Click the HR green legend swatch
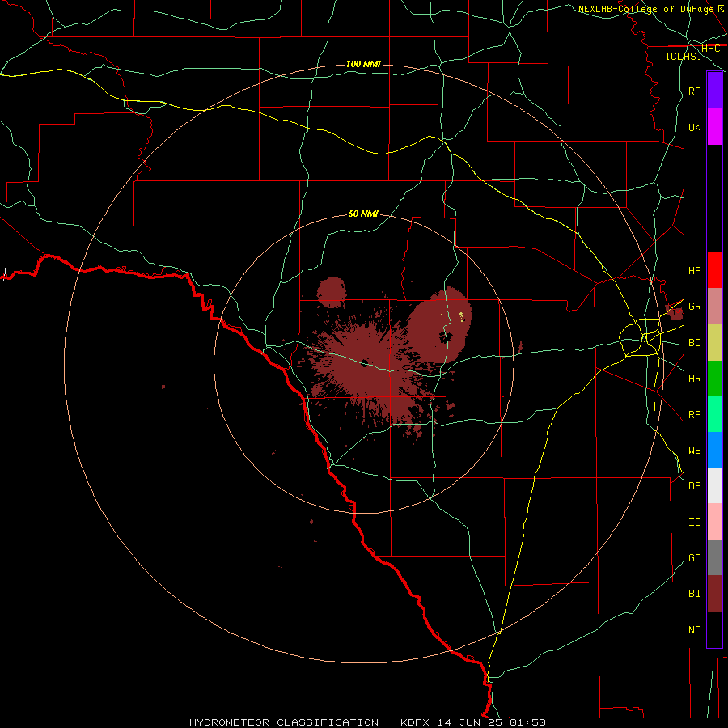Screen dimensions: 728x728 [x=714, y=379]
